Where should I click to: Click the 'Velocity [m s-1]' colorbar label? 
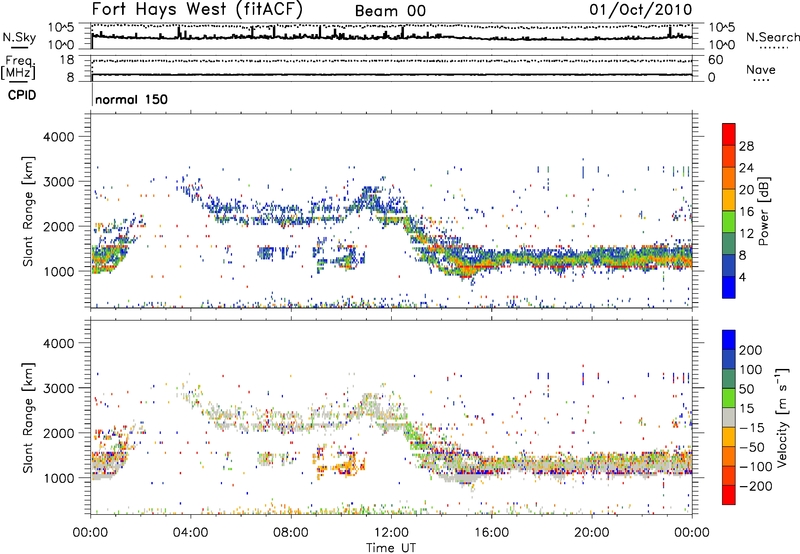(x=782, y=417)
